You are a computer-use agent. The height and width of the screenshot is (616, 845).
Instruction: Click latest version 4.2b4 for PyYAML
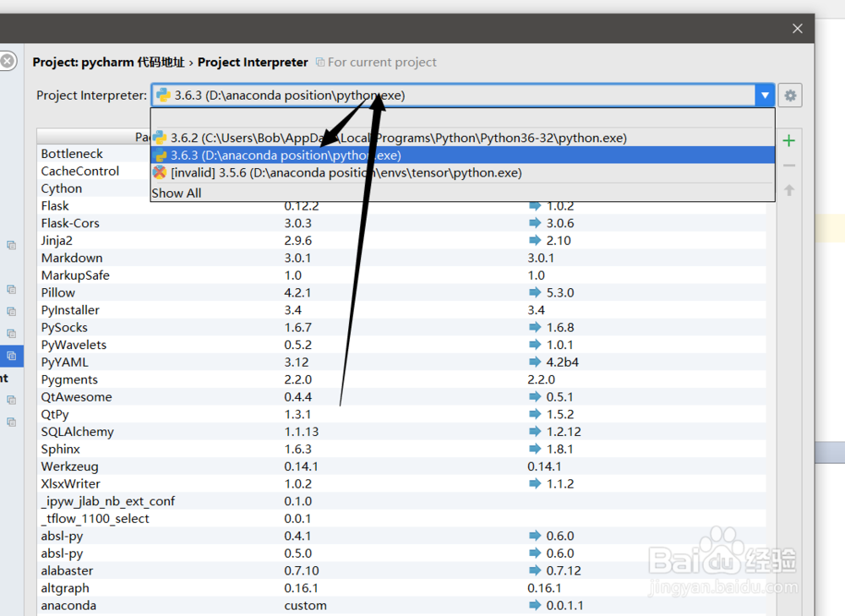(562, 363)
